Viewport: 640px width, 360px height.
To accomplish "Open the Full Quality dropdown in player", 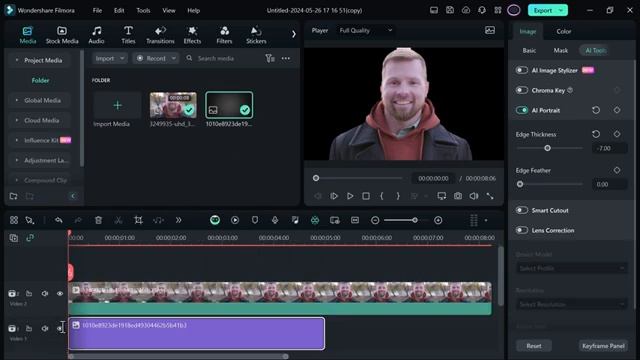I will (x=366, y=30).
